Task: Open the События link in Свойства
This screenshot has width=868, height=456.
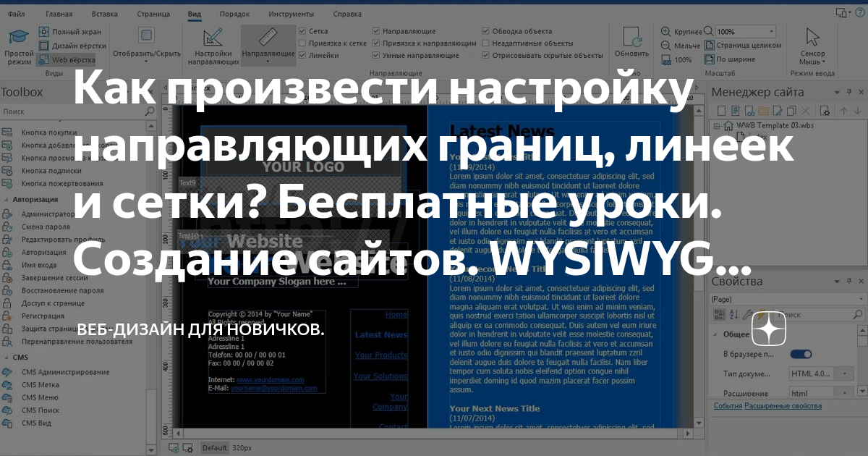Action: pyautogui.click(x=728, y=406)
